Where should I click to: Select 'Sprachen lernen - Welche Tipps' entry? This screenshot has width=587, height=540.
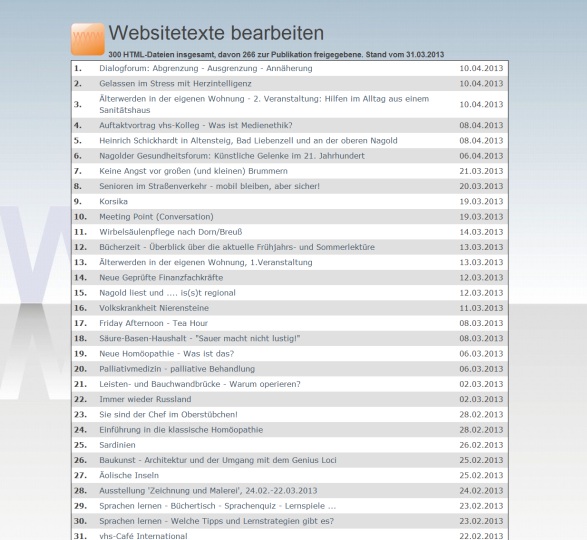coord(216,521)
